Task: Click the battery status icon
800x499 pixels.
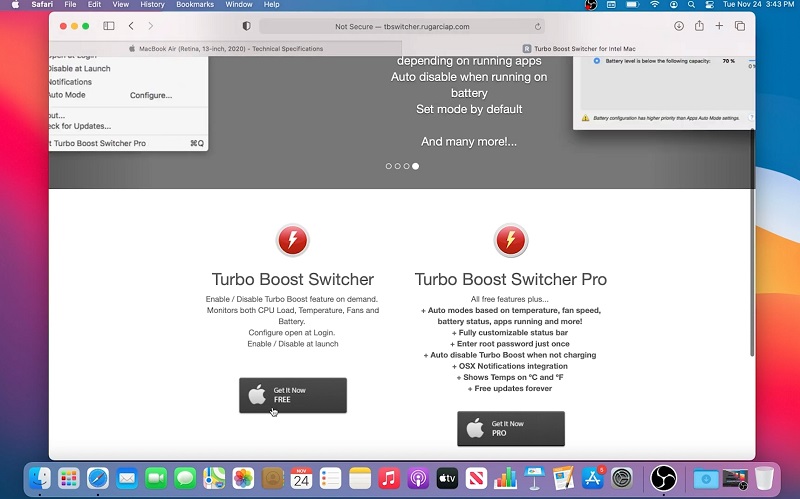Action: (633, 5)
